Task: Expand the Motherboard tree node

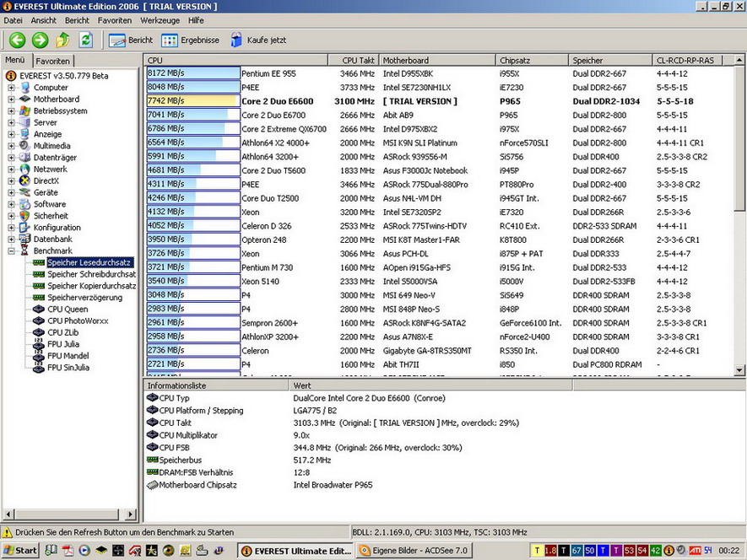Action: pos(12,100)
